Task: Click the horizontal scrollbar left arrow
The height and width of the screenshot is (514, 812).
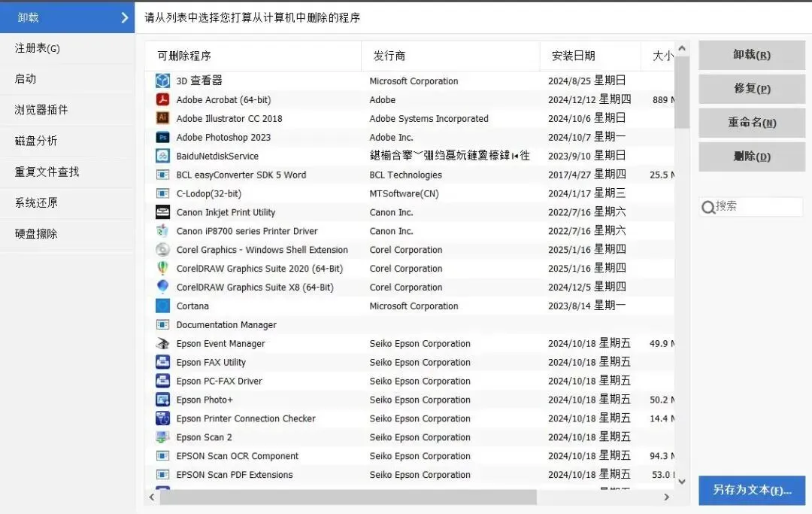Action: [x=152, y=497]
